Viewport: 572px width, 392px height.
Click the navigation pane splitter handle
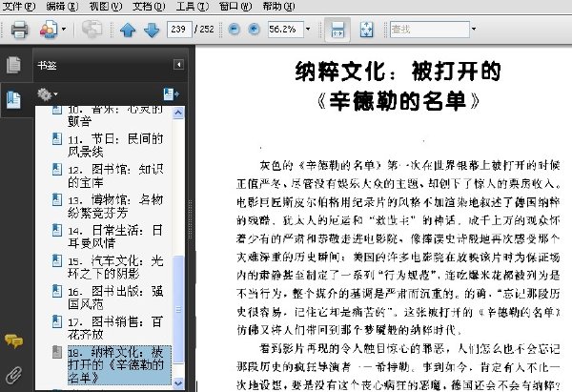[x=190, y=219]
